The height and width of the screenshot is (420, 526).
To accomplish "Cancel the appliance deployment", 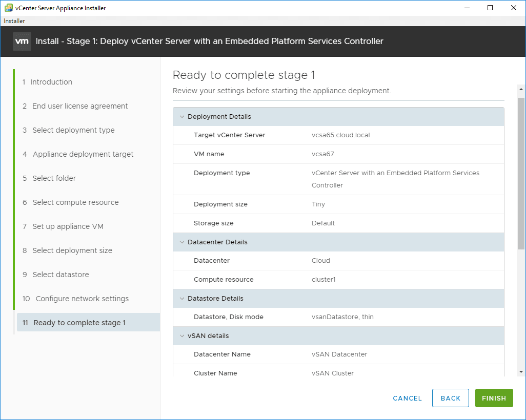I will point(407,398).
